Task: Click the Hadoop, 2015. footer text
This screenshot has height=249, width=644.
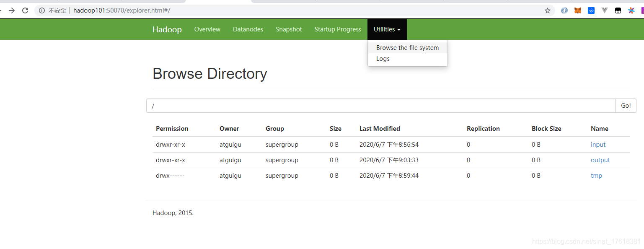Action: pyautogui.click(x=173, y=213)
